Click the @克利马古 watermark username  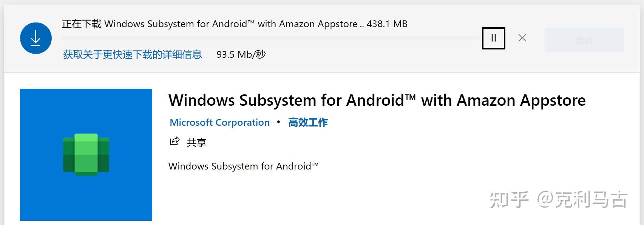pos(582,199)
